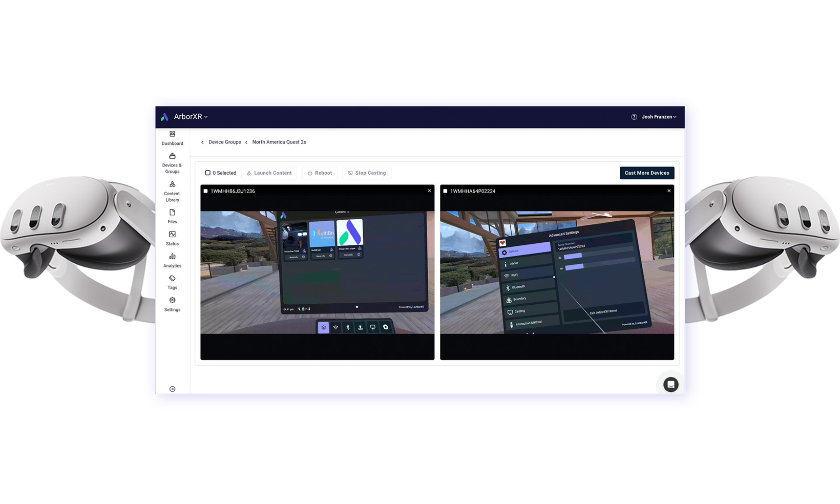Open the Dashboard sidebar item

pyautogui.click(x=172, y=138)
